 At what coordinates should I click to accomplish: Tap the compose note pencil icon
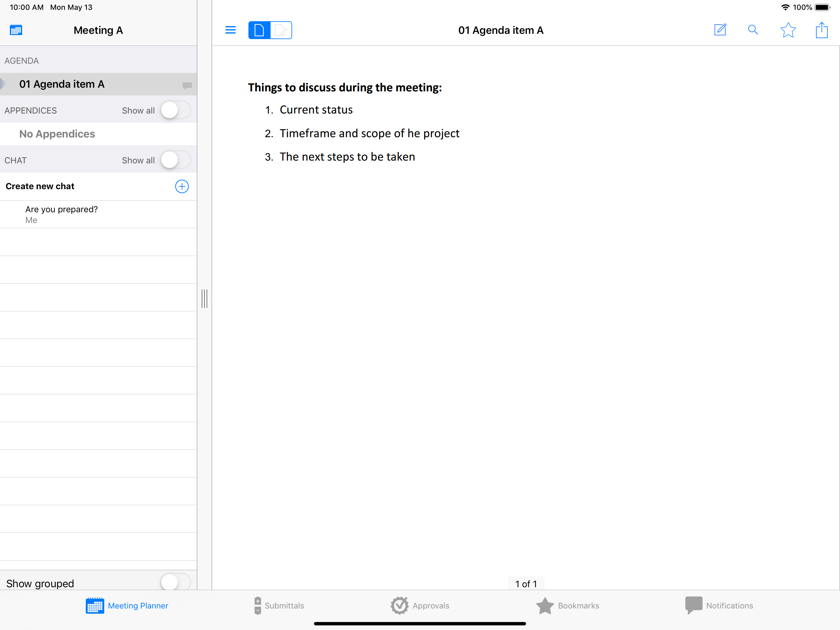(720, 30)
